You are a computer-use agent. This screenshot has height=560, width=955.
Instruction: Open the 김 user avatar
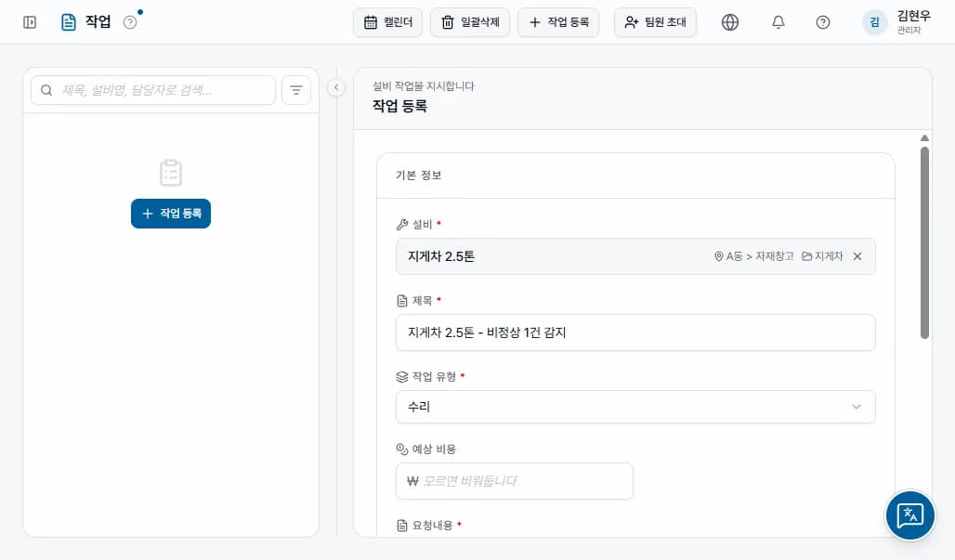click(x=874, y=22)
